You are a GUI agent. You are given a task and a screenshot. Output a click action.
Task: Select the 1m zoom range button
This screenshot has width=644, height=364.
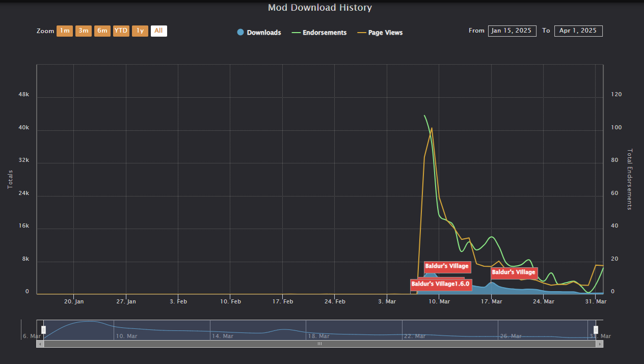tap(65, 31)
